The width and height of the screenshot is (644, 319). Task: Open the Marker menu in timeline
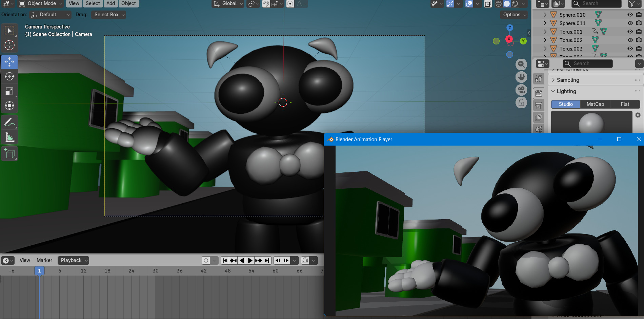44,260
